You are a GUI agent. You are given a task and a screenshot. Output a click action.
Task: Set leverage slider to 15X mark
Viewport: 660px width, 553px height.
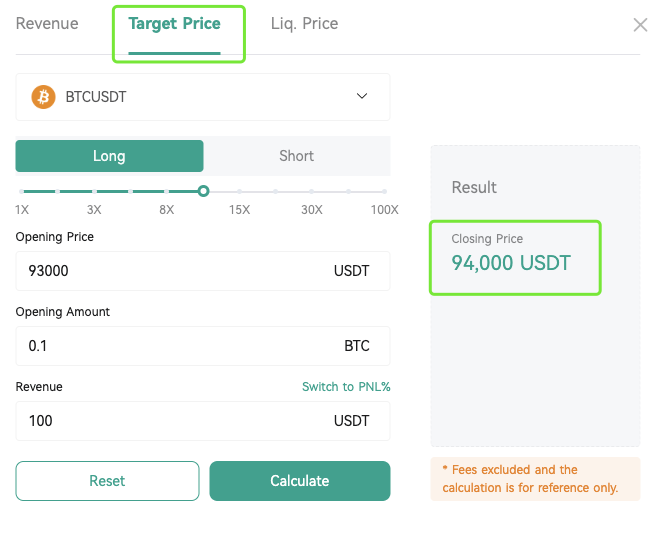pyautogui.click(x=240, y=191)
